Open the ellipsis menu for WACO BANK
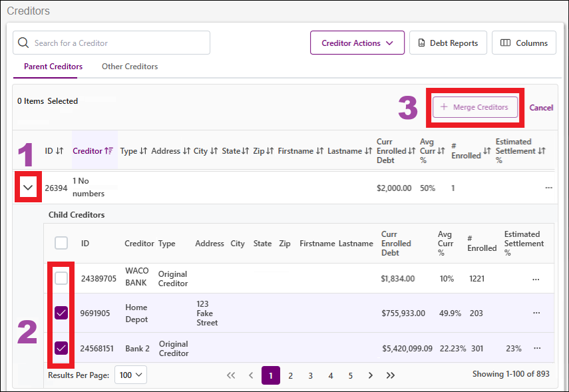 tap(536, 279)
